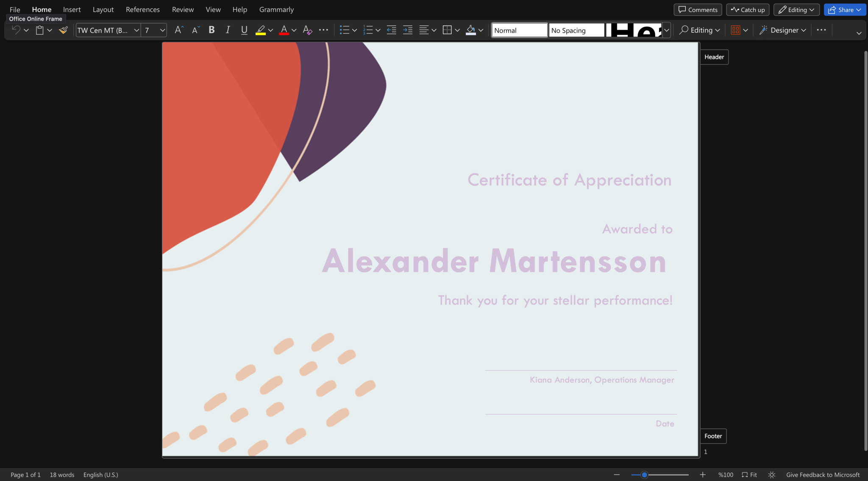Open the font size dropdown
Image resolution: width=868 pixels, height=481 pixels.
click(x=161, y=30)
